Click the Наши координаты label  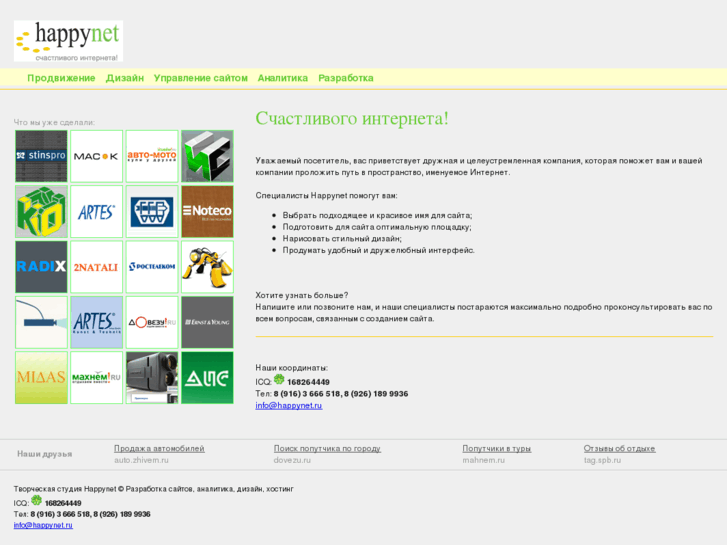pyautogui.click(x=292, y=368)
